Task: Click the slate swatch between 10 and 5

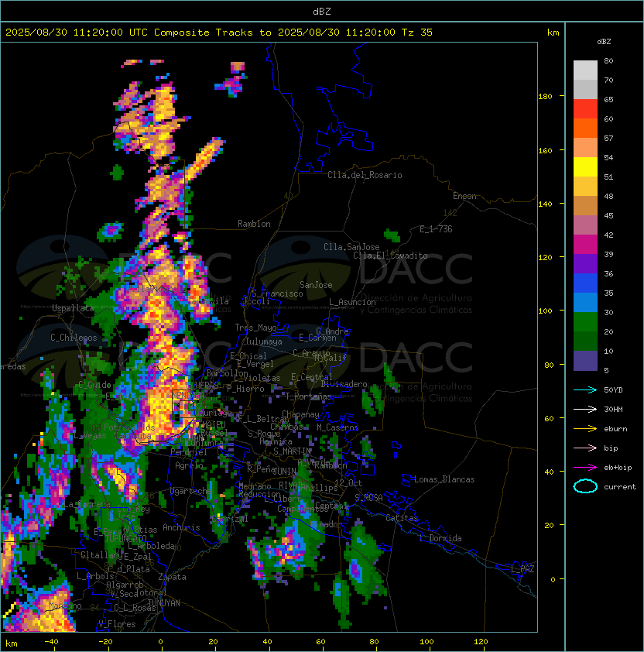Action: [585, 361]
